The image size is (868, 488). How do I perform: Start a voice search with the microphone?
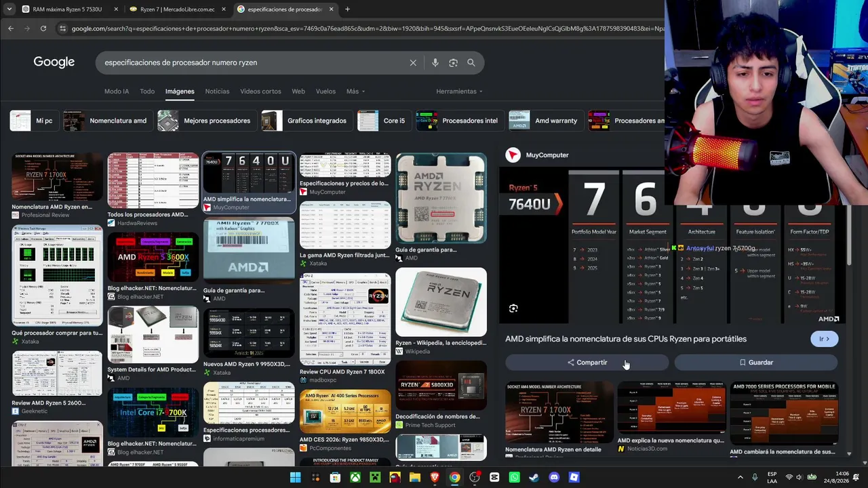(x=435, y=62)
